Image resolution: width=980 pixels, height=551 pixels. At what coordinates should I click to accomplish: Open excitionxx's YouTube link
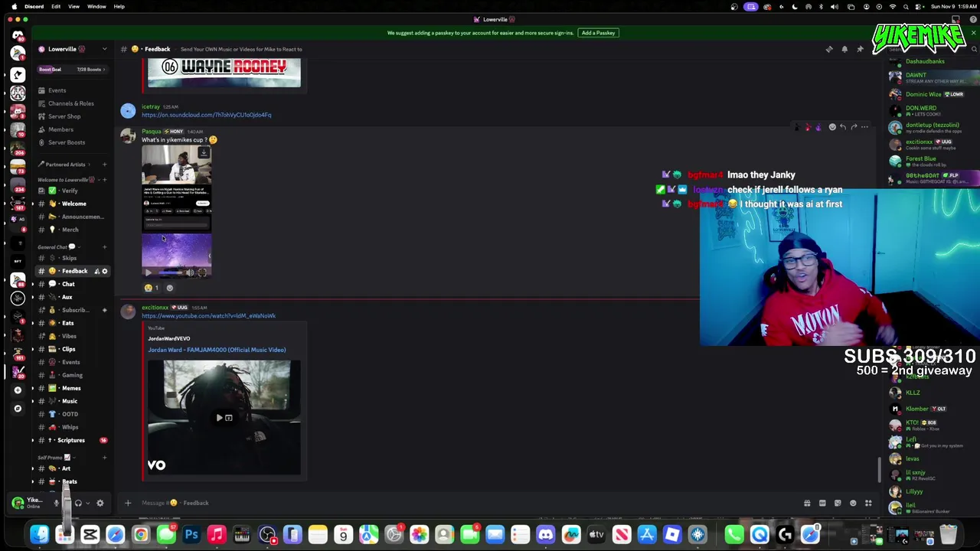(x=208, y=315)
